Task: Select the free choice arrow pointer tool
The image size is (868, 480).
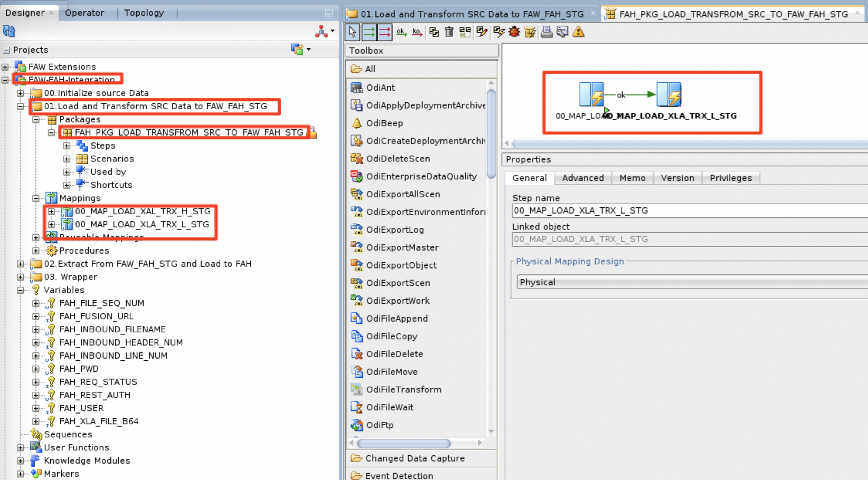Action: pyautogui.click(x=352, y=32)
